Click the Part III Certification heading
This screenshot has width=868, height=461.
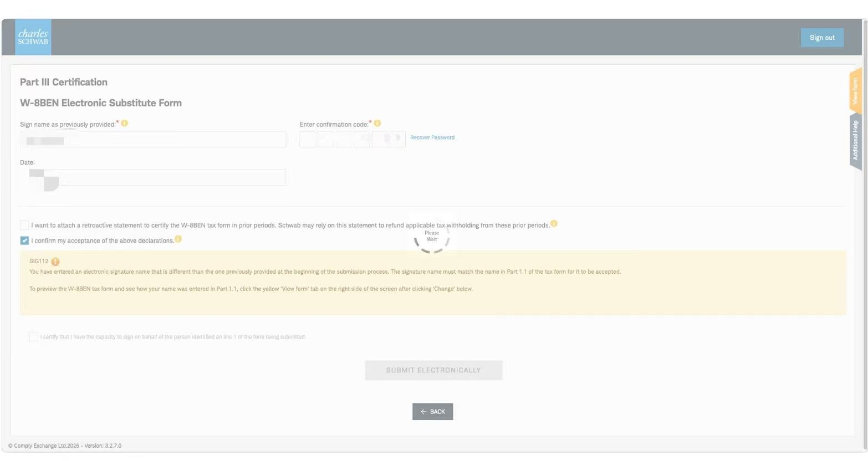[x=64, y=82]
